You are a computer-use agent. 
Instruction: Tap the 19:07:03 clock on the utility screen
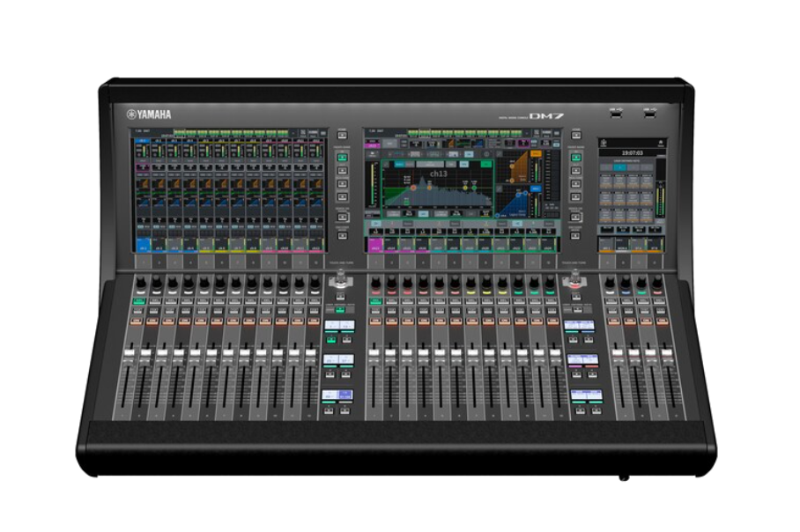632,152
